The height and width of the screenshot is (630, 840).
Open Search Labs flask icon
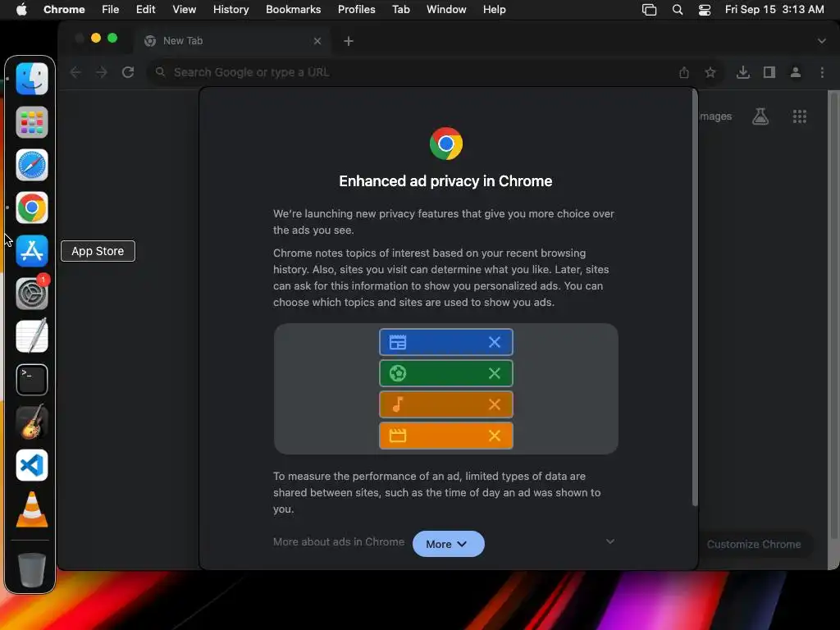click(x=760, y=116)
